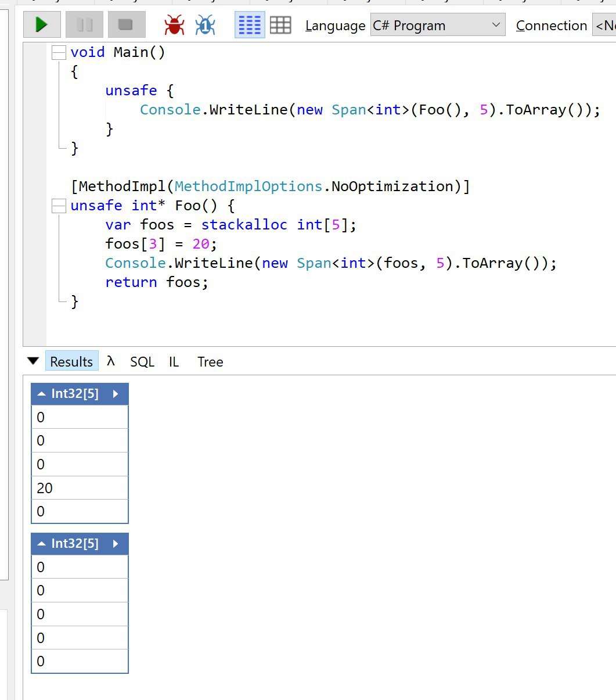Select the Results tab
Screen dimensions: 616x700
[71, 361]
